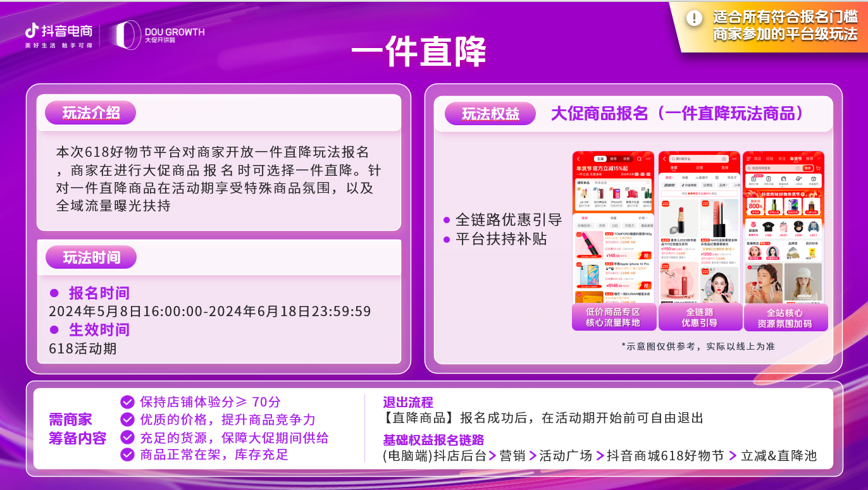Tap the Apple iPhone 14 Pro product image

[x=589, y=275]
